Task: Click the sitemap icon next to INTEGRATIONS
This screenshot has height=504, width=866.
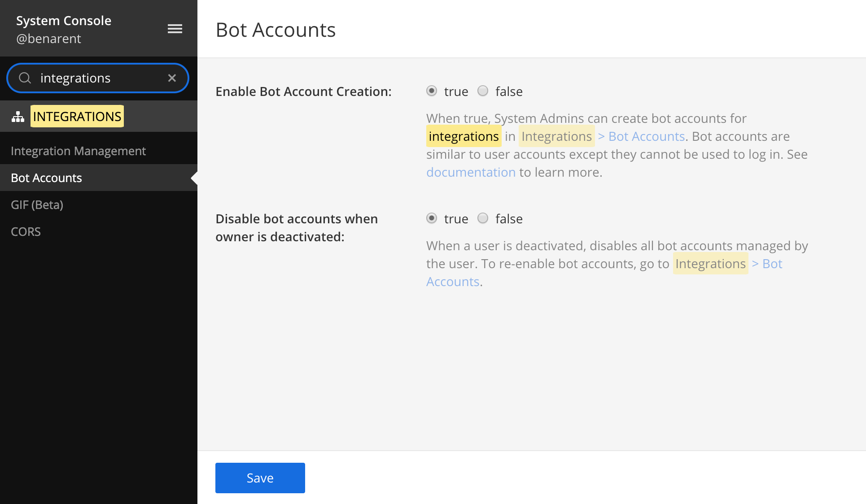Action: click(18, 116)
